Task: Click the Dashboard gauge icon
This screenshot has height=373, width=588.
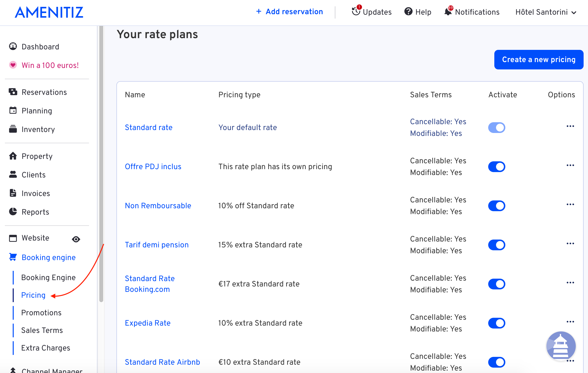Action: tap(13, 46)
